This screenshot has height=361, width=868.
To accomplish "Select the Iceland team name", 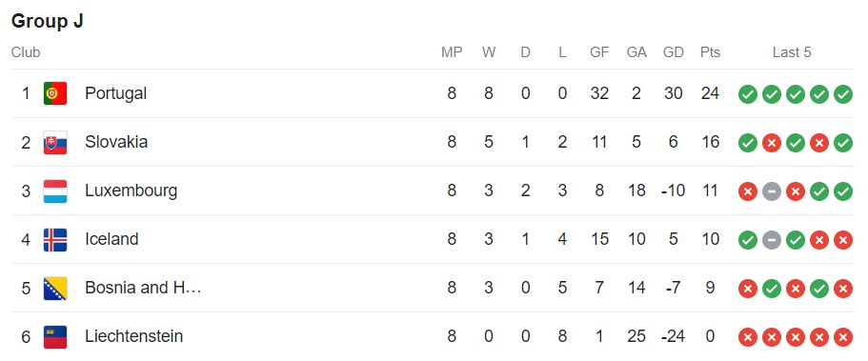I will point(111,239).
